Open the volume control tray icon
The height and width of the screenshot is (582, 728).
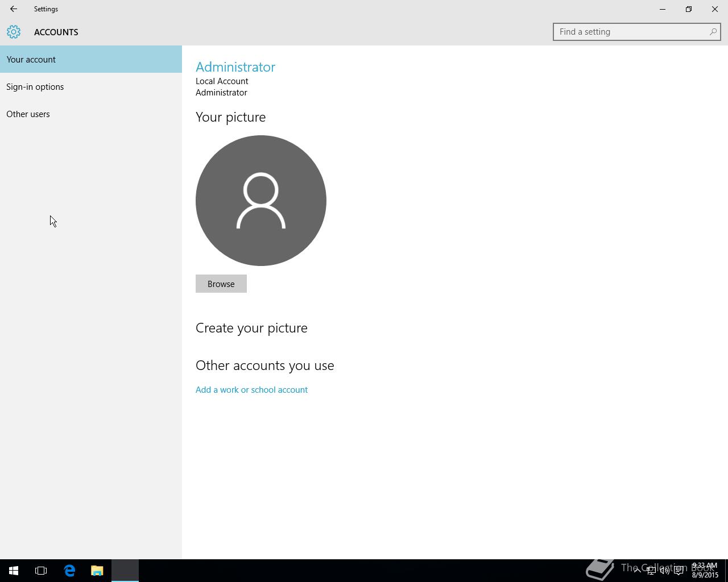point(664,571)
